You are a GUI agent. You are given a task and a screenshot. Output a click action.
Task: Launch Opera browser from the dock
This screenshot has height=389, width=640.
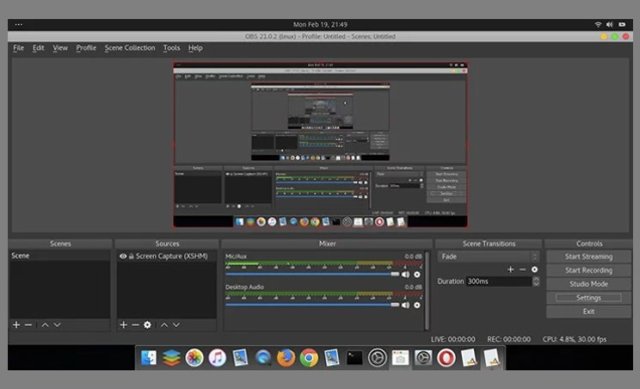coord(446,358)
